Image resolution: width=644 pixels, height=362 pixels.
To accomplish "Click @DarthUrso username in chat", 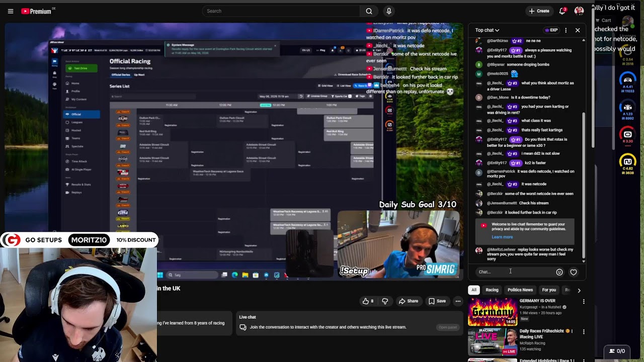I will (x=497, y=41).
